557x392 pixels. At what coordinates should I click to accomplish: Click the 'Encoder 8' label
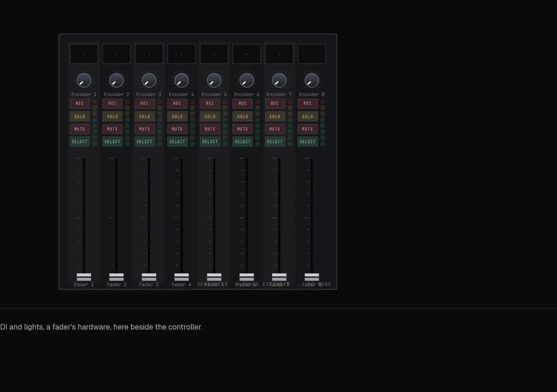(x=312, y=94)
